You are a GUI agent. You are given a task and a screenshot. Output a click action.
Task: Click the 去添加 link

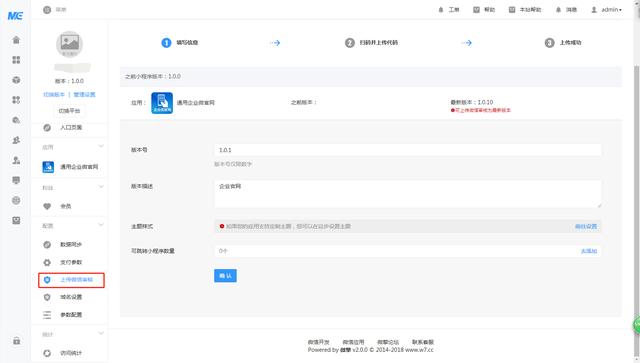pyautogui.click(x=589, y=251)
